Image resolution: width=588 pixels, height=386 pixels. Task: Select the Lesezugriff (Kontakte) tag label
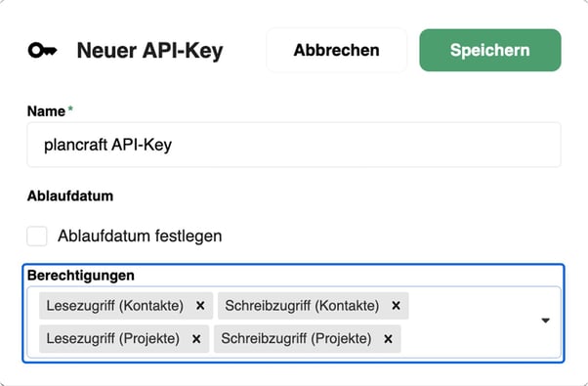(114, 306)
